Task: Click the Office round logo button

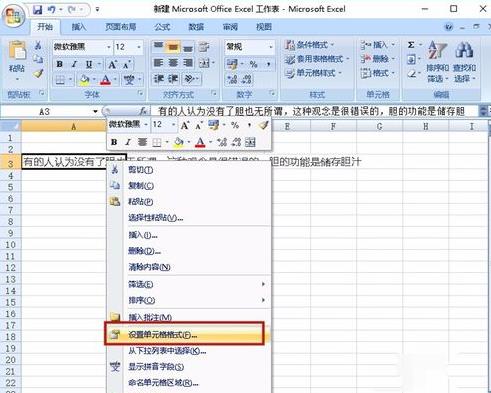Action: tap(13, 15)
